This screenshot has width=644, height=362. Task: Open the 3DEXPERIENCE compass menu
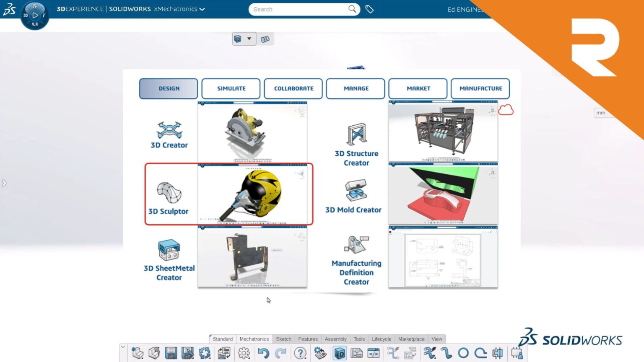point(35,14)
